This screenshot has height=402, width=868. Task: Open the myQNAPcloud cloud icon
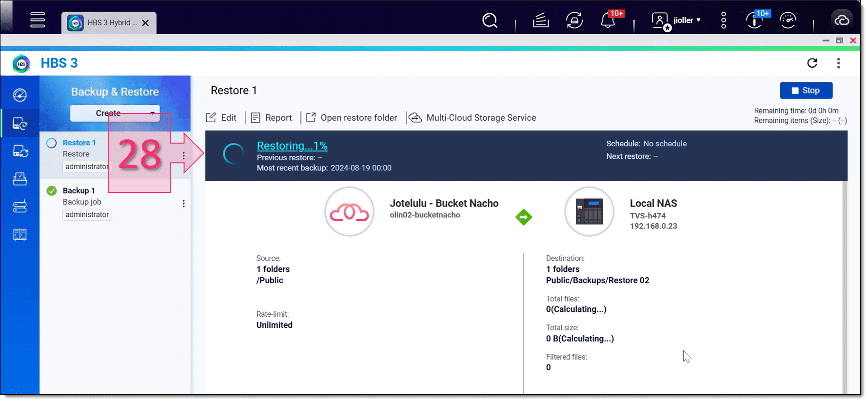842,20
